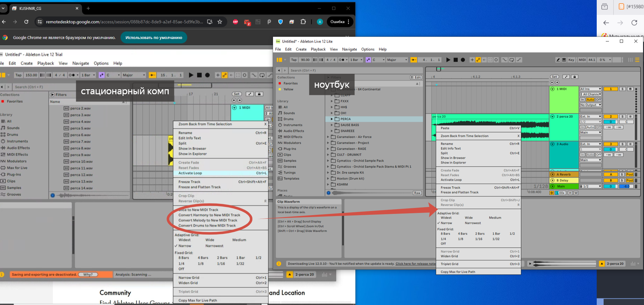
Task: Set 3 Audio monitor to Off
Action: pyautogui.click(x=598, y=155)
